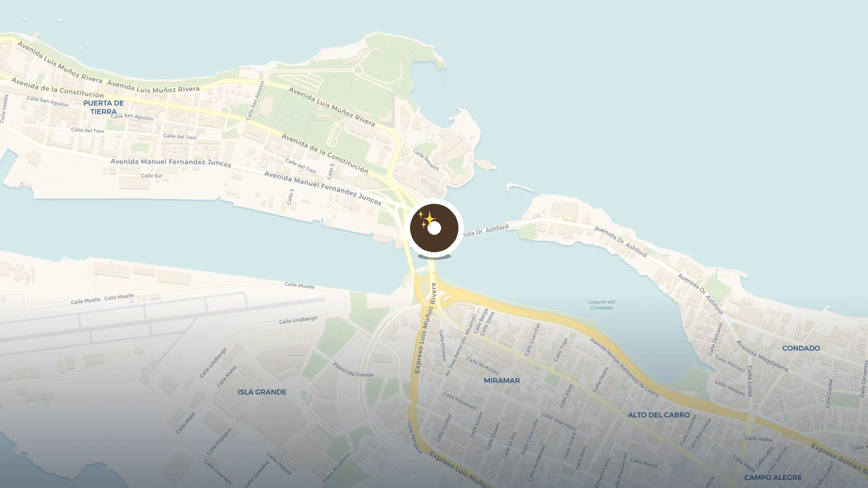The image size is (868, 488).
Task: Select the Calle José Martí street label
Action: [x=559, y=422]
